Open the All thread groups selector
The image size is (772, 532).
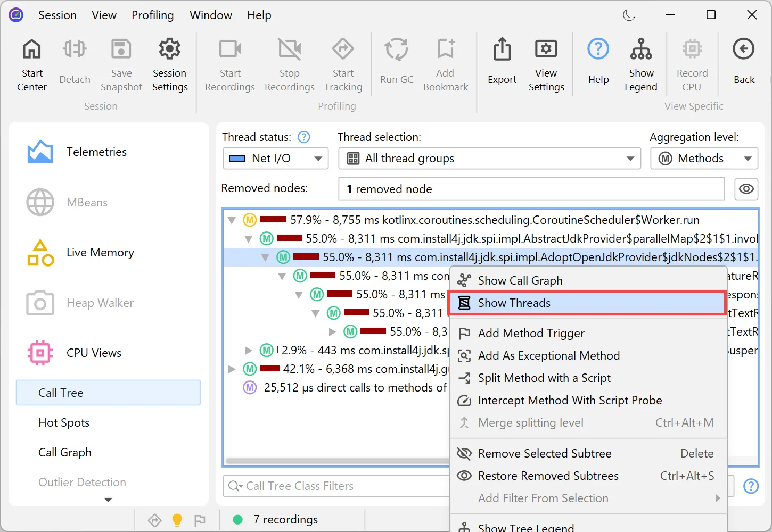[x=488, y=158]
